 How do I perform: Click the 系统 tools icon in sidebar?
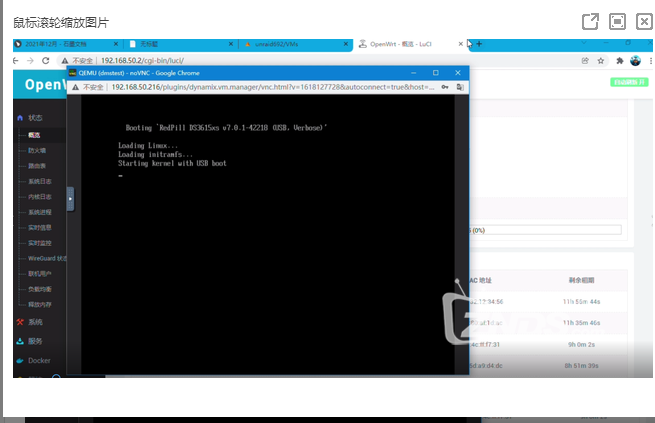pos(20,322)
